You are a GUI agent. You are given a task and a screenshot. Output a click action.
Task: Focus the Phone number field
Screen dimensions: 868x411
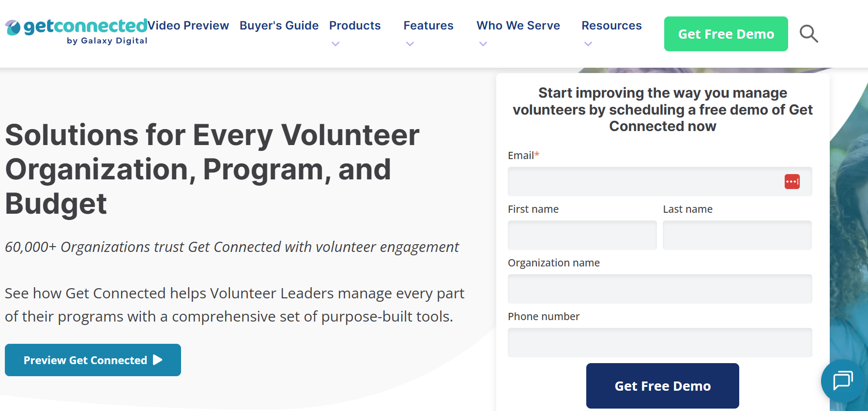coord(660,343)
